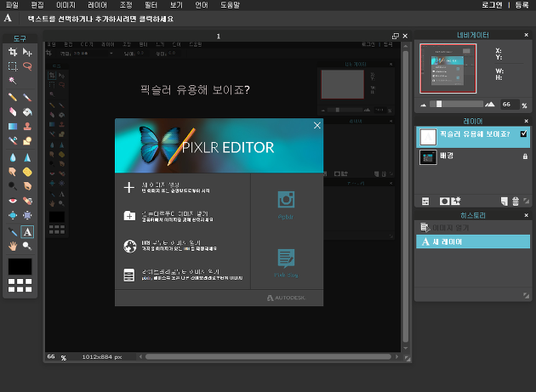Select the Brush tool
The height and width of the screenshot is (392, 536).
tap(27, 98)
